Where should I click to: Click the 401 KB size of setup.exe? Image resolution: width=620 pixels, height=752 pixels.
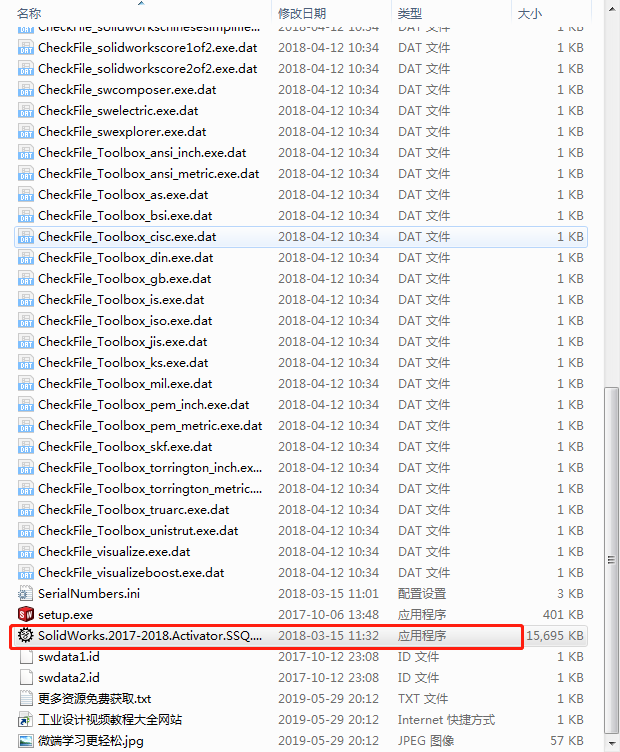point(563,615)
